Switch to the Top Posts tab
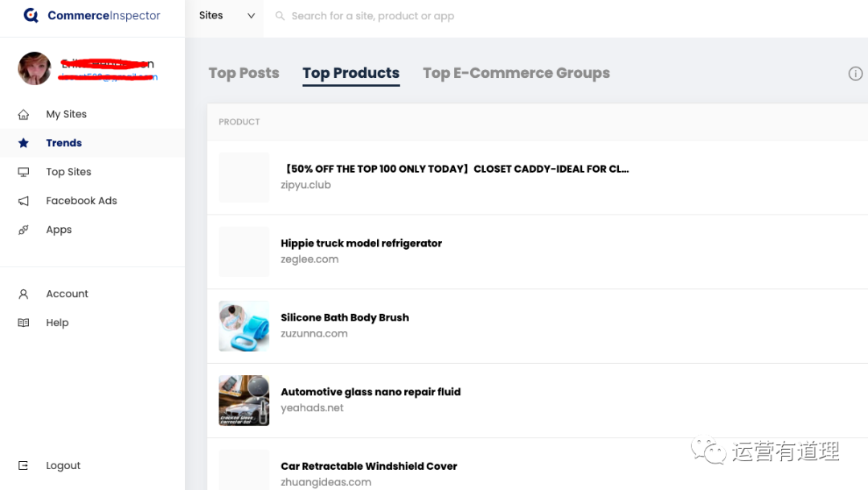 [244, 73]
